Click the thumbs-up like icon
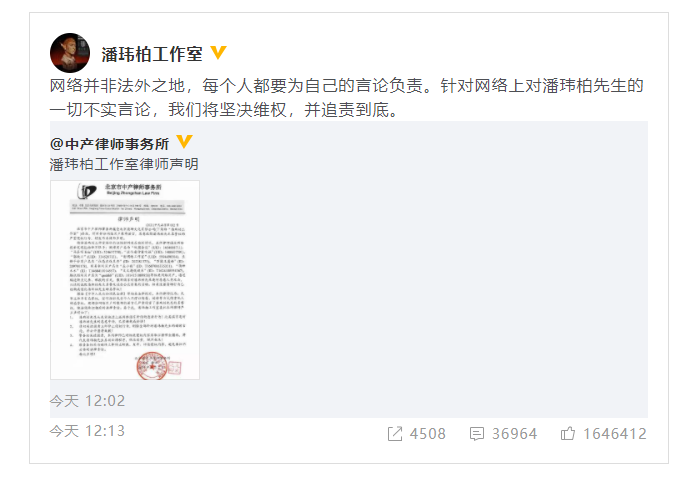This screenshot has height=480, width=698. [568, 433]
